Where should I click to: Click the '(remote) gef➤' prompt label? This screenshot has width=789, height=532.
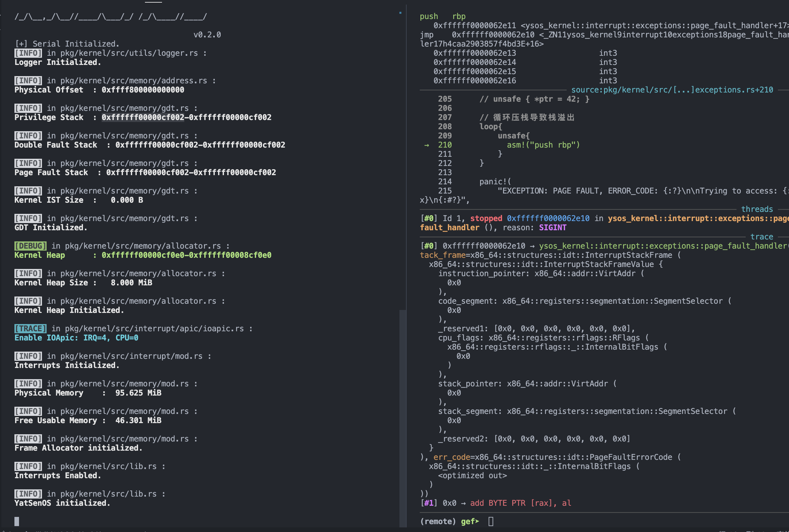pyautogui.click(x=450, y=521)
